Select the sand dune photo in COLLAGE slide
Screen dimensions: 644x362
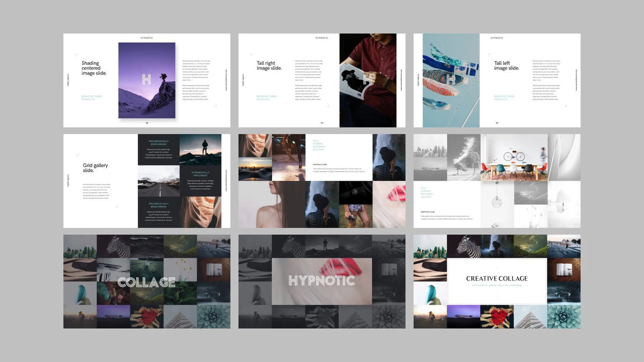point(80,270)
